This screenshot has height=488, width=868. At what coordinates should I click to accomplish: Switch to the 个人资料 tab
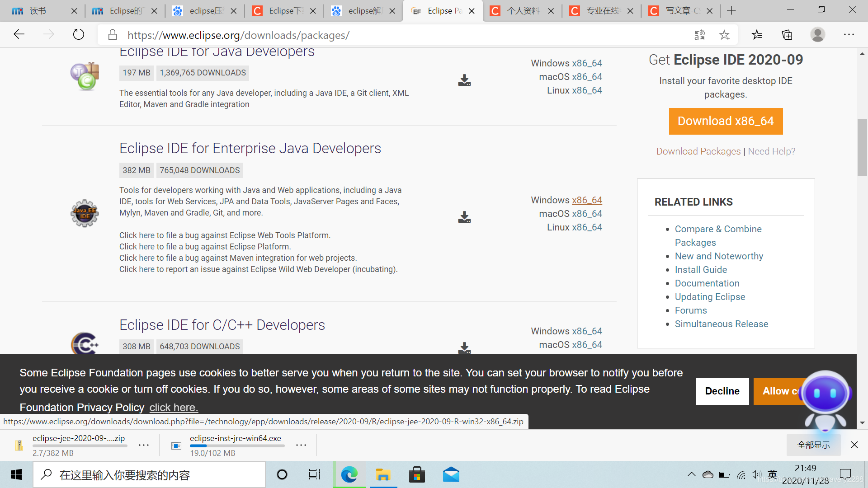coord(523,11)
